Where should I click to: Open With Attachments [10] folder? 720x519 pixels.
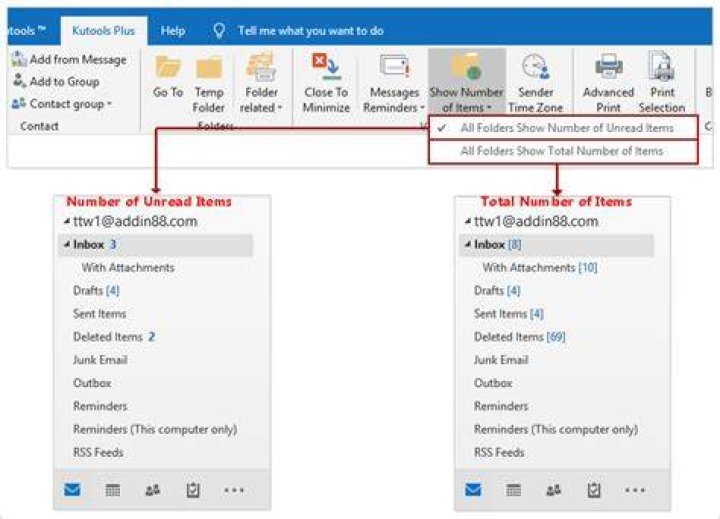coord(540,267)
